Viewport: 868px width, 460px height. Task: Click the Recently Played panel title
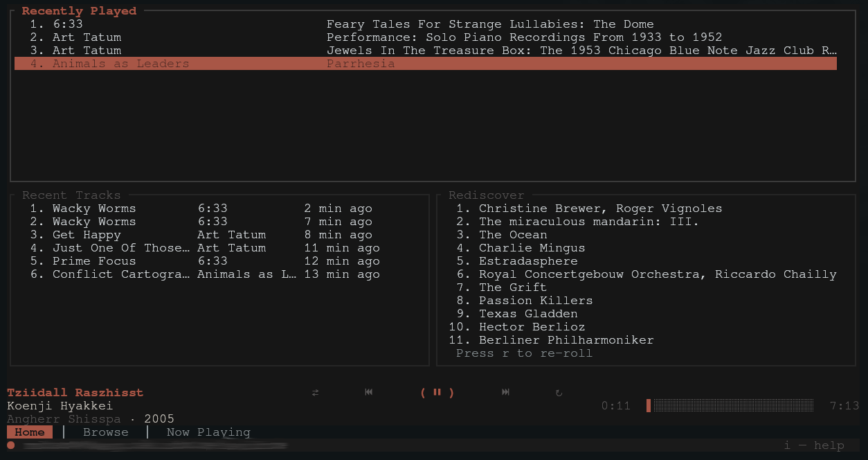pyautogui.click(x=79, y=11)
